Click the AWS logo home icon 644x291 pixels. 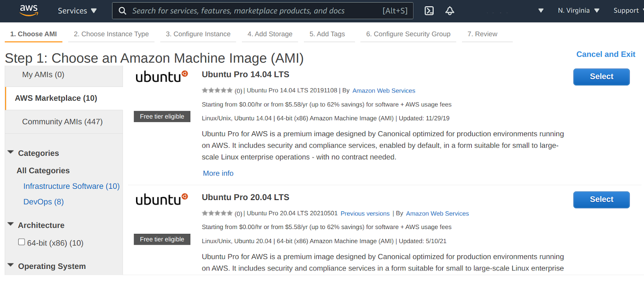(29, 10)
